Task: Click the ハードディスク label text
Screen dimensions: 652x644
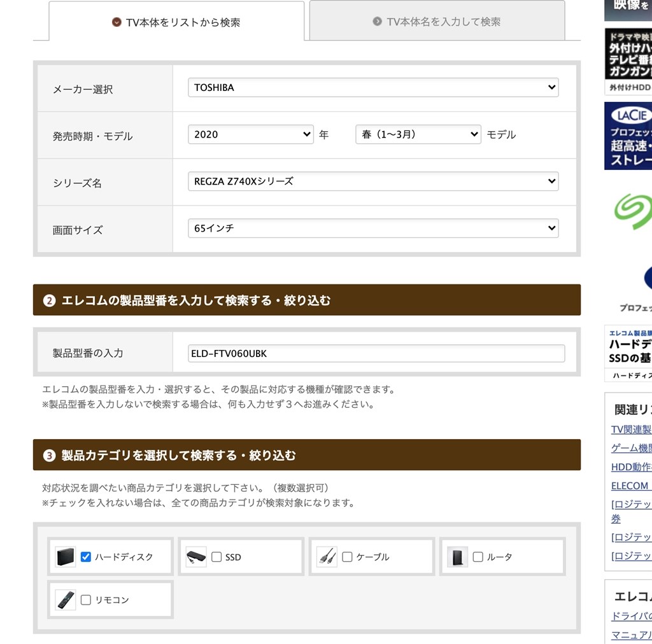Action: [124, 557]
